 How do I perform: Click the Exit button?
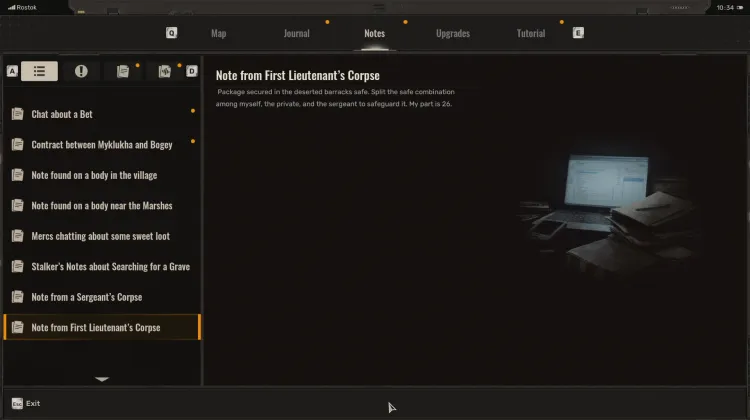click(x=26, y=403)
